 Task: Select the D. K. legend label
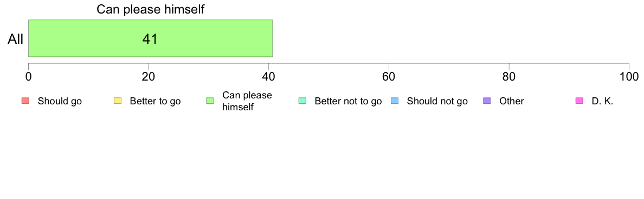click(602, 101)
